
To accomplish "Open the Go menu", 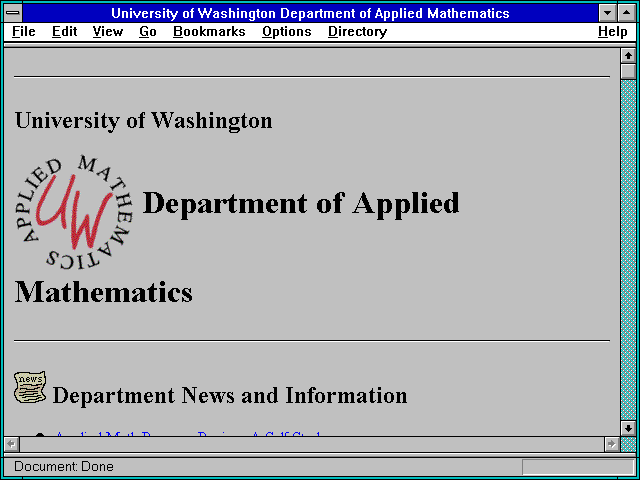I will tap(148, 32).
